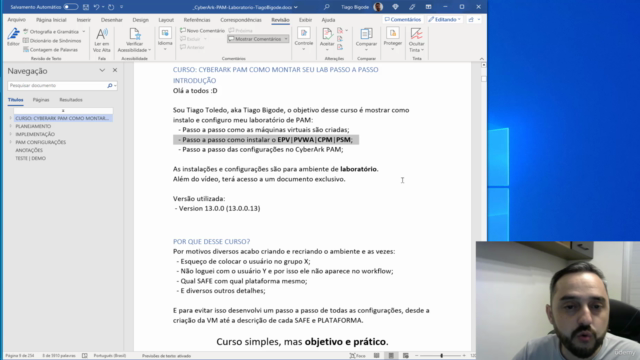
Task: Open the file name dropdown in title bar
Action: pyautogui.click(x=296, y=7)
